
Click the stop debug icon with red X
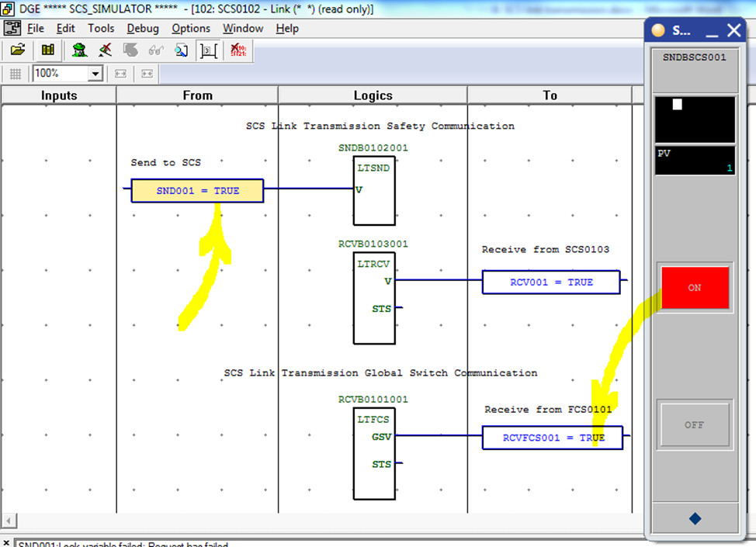(x=105, y=50)
